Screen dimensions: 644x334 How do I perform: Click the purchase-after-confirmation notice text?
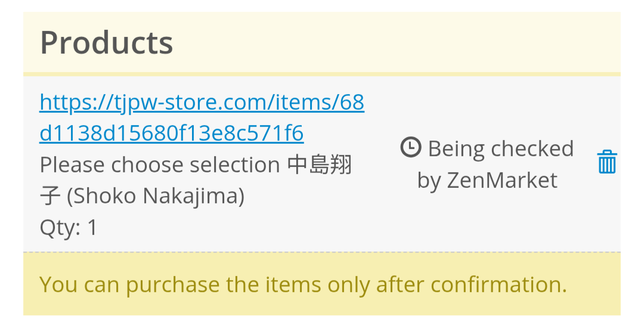tap(303, 284)
